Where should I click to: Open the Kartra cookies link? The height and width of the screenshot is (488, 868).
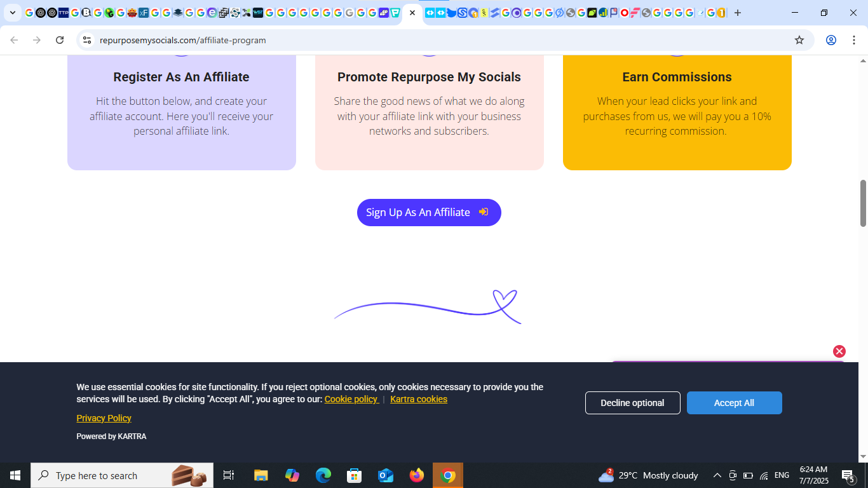(419, 399)
